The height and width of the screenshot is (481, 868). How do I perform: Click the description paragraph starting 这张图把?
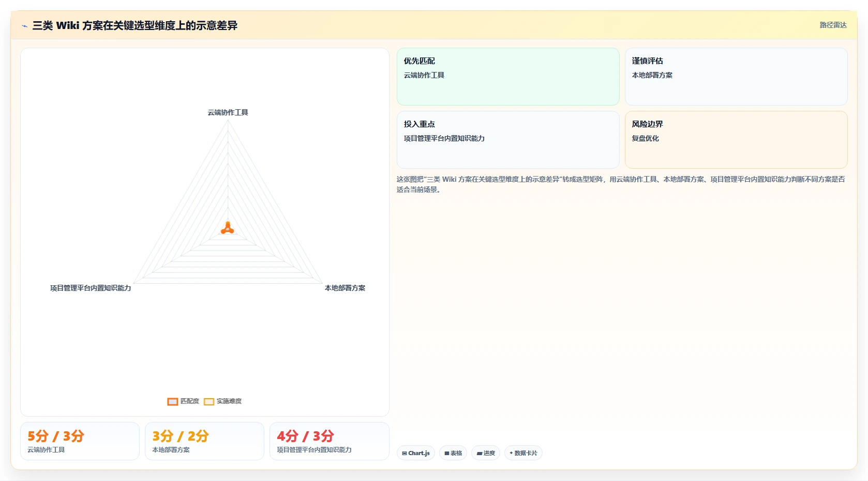point(621,184)
